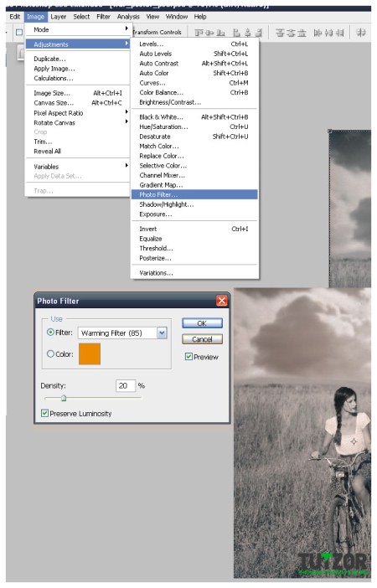Click Distribute horizontal centers icon
377x588 pixels.
point(328,33)
